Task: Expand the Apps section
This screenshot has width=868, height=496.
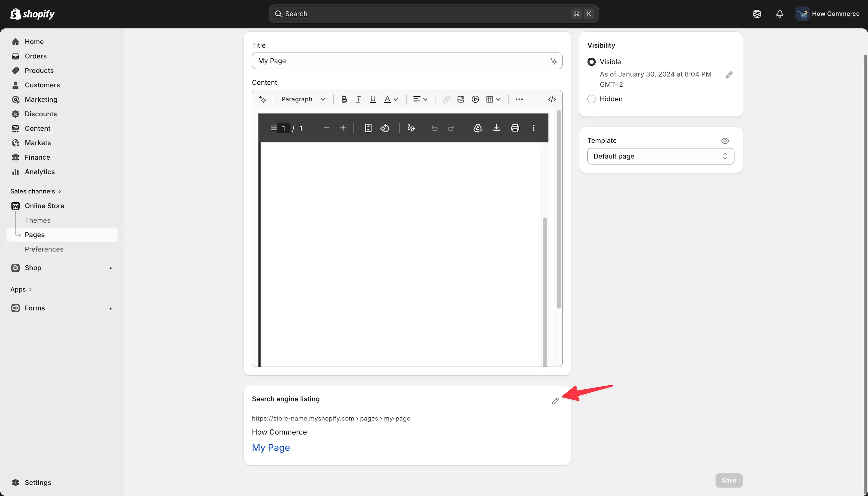Action: 21,290
